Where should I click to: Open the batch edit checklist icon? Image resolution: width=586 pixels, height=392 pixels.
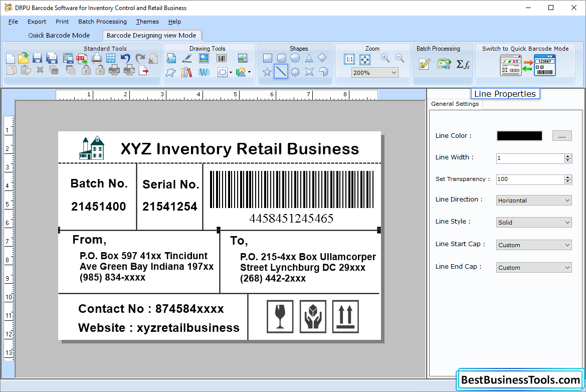(x=425, y=64)
